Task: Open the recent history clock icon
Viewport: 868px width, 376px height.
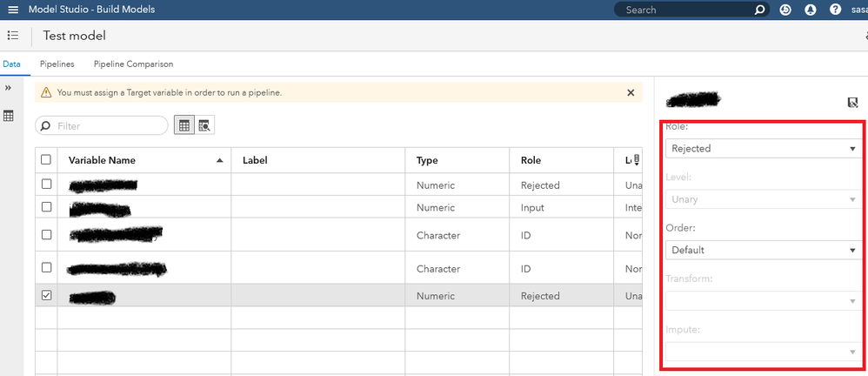Action: (x=786, y=10)
